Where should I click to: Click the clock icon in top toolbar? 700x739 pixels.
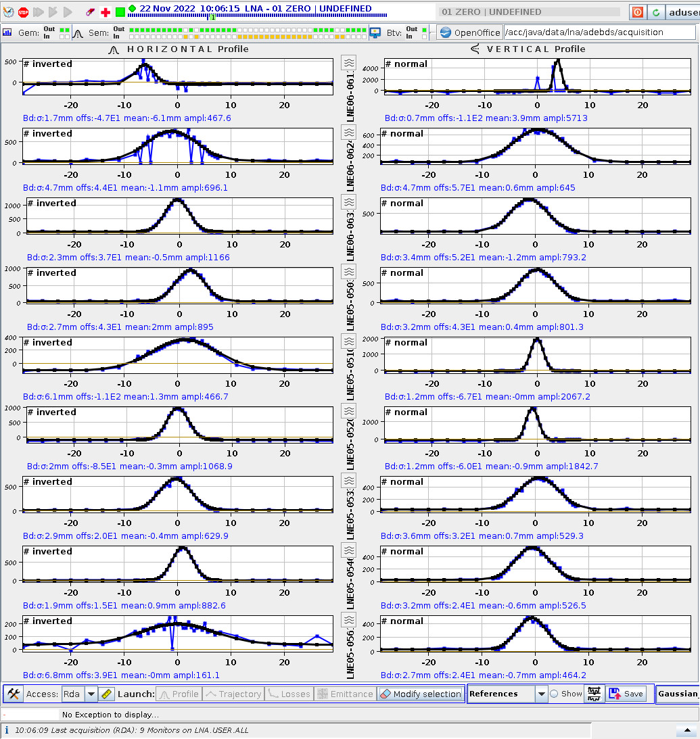8,12
